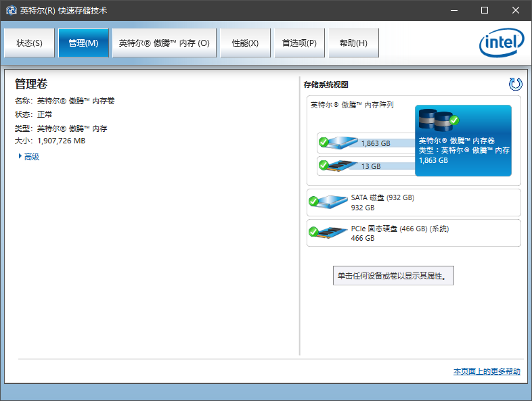Click the 存储系统视图 heading
Viewport: 532px width, 401px height.
coord(326,85)
